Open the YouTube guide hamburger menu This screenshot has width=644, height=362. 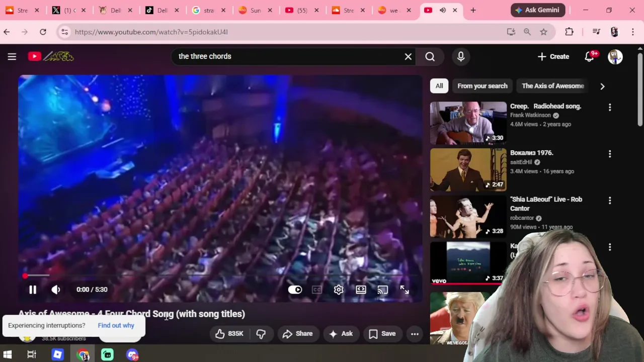[12, 56]
